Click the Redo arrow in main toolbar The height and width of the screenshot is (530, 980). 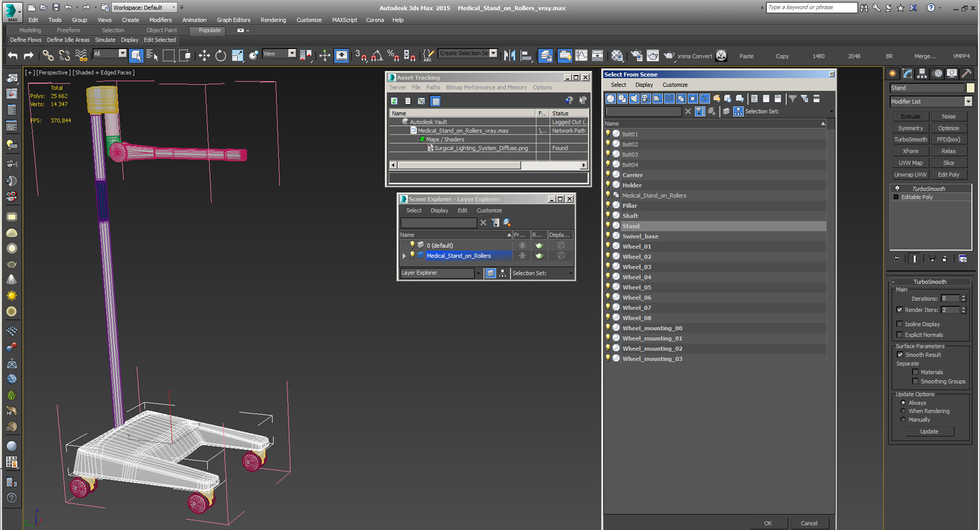point(28,56)
